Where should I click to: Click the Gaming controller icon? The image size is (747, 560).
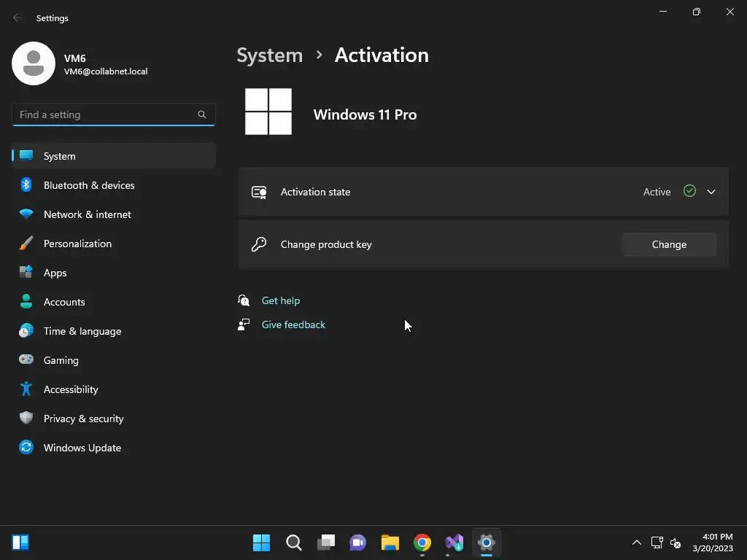click(x=26, y=359)
